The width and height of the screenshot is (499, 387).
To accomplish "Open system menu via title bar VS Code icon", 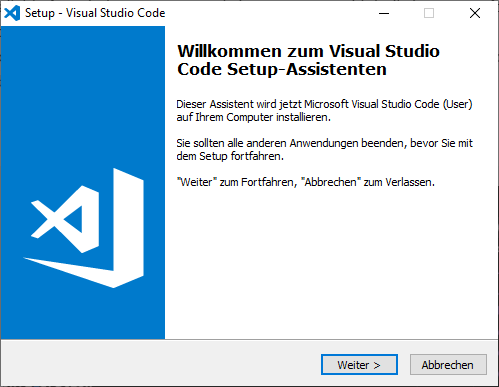I will coord(12,13).
